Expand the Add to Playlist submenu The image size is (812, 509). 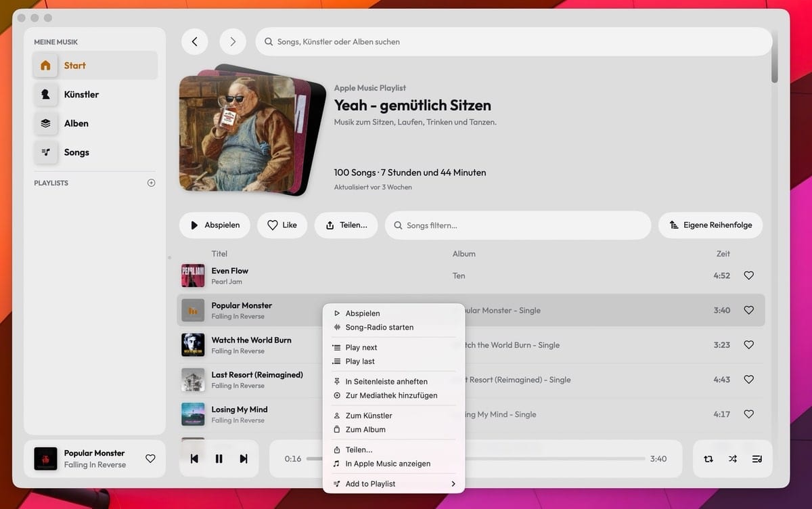pos(393,484)
